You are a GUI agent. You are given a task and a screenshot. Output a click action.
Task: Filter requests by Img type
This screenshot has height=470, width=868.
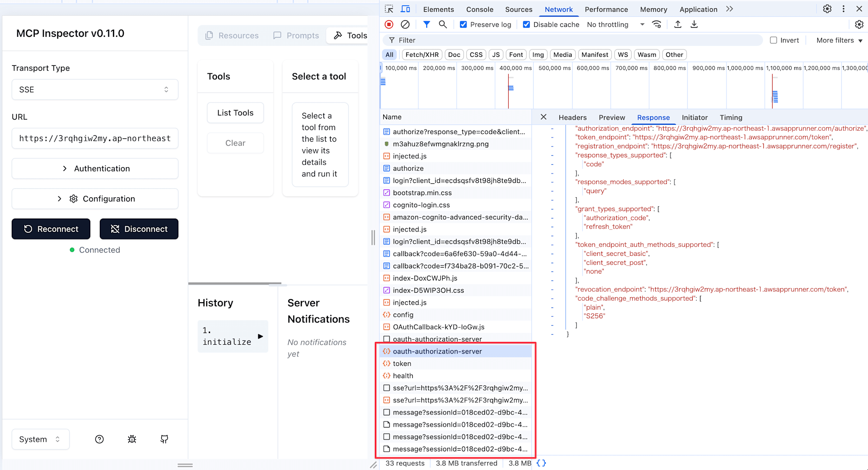point(538,55)
